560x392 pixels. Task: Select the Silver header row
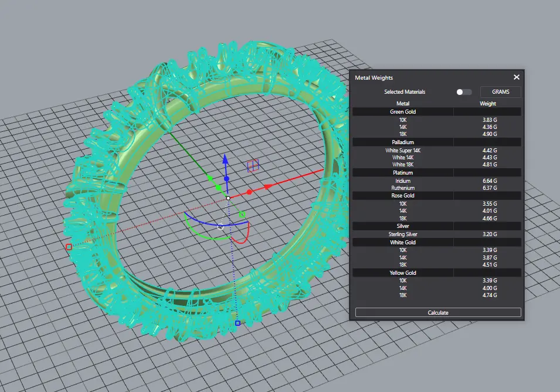pyautogui.click(x=437, y=226)
